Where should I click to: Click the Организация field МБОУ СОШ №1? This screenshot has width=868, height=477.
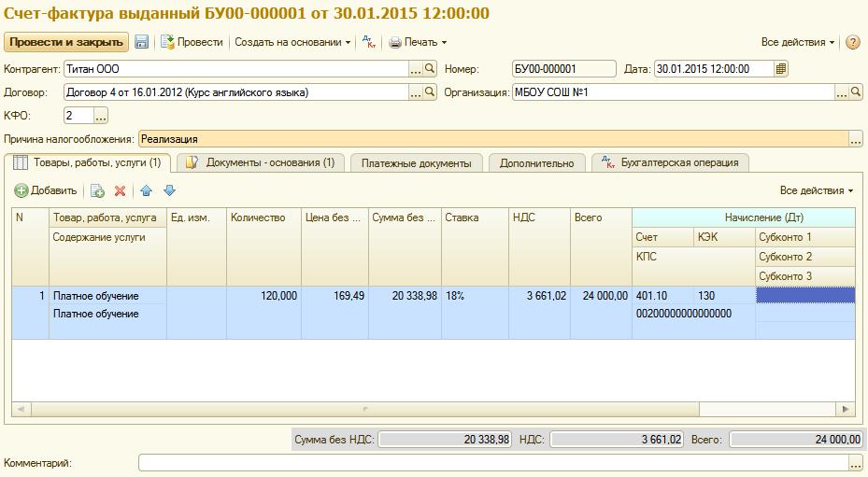[673, 92]
